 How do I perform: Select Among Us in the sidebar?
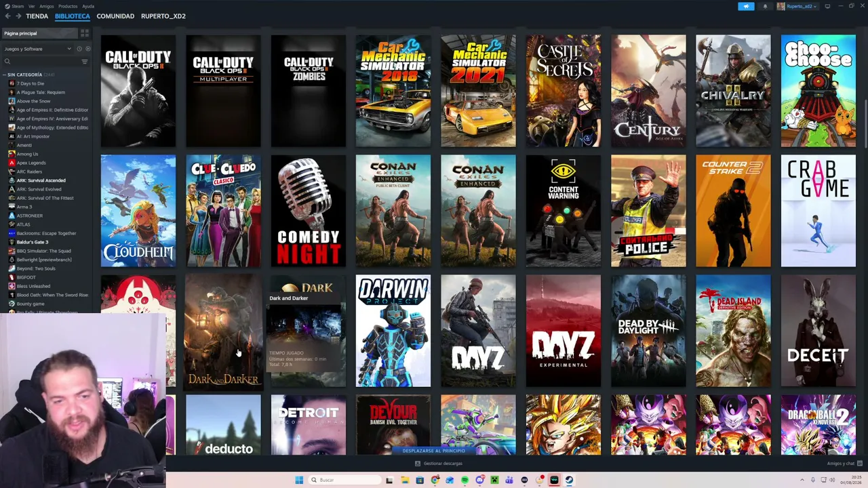(x=27, y=154)
